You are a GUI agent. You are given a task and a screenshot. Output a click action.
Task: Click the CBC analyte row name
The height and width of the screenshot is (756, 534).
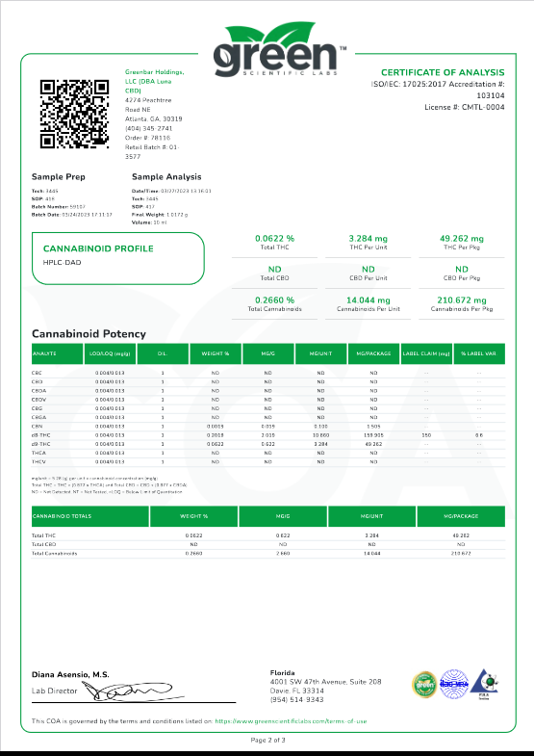point(37,373)
